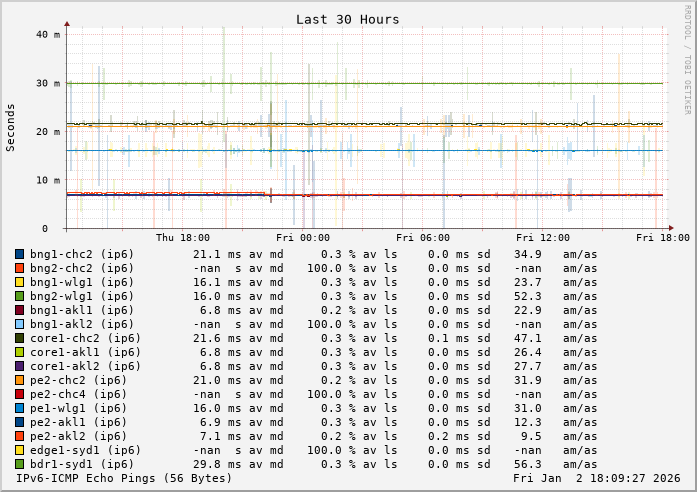
Task: Click the bng1-akl2 light blue legend swatch
Action: coord(19,324)
